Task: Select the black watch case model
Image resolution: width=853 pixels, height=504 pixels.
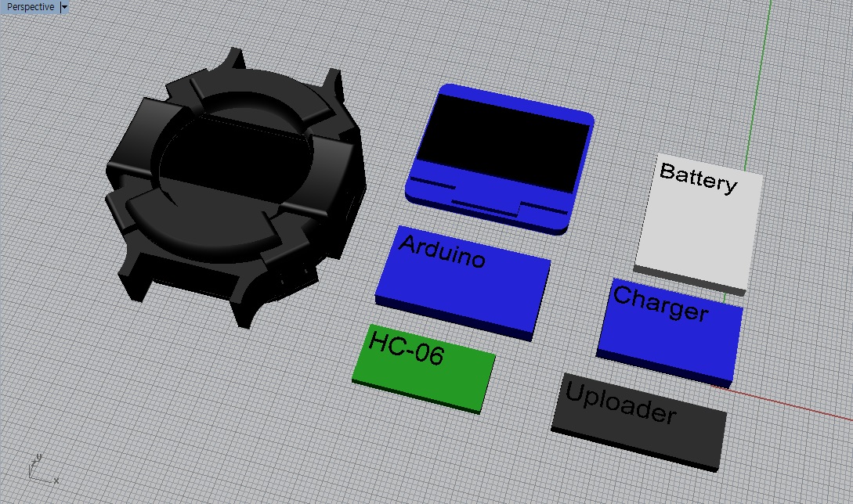Action: click(235, 188)
